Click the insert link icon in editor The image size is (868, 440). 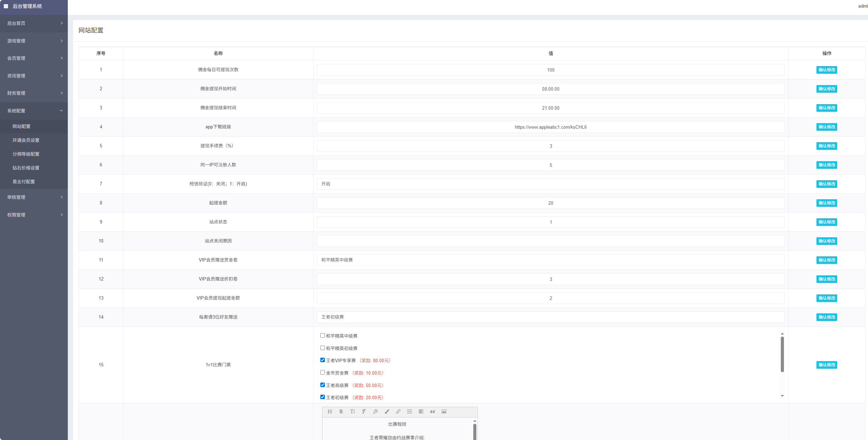[398, 411]
